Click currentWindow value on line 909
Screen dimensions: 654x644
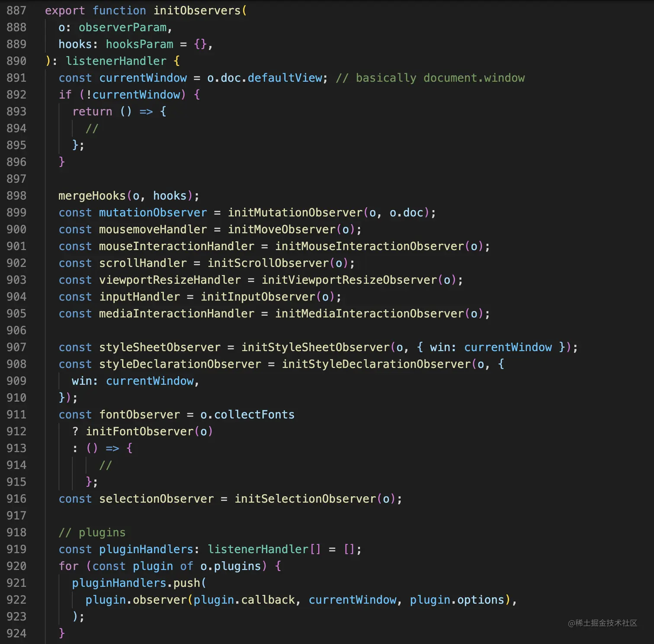coord(150,381)
